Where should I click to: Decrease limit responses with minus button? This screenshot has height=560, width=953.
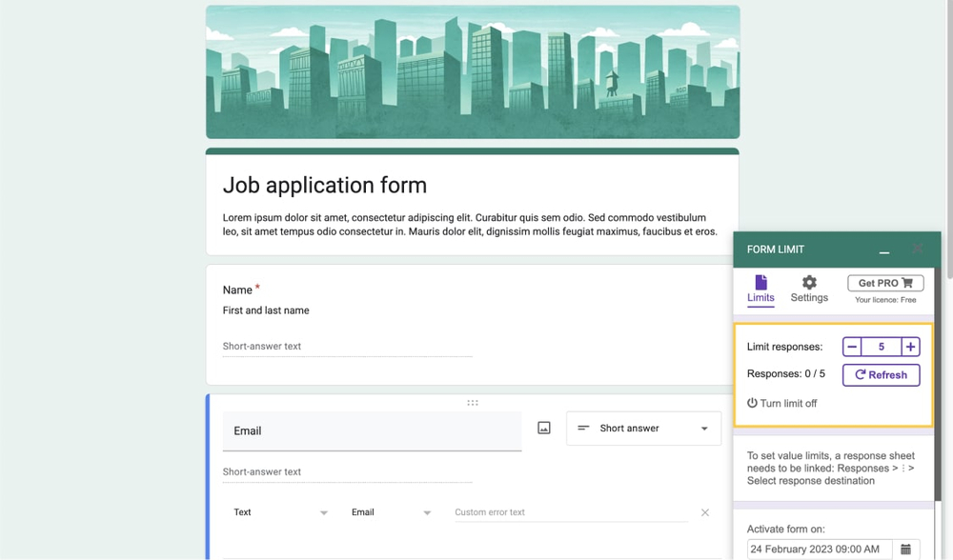(852, 348)
